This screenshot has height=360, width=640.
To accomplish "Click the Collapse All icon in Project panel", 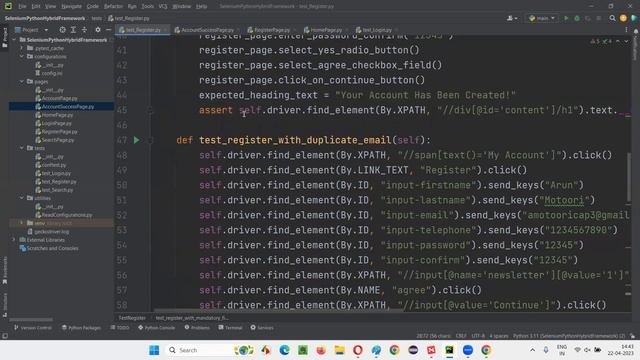I will pos(84,30).
